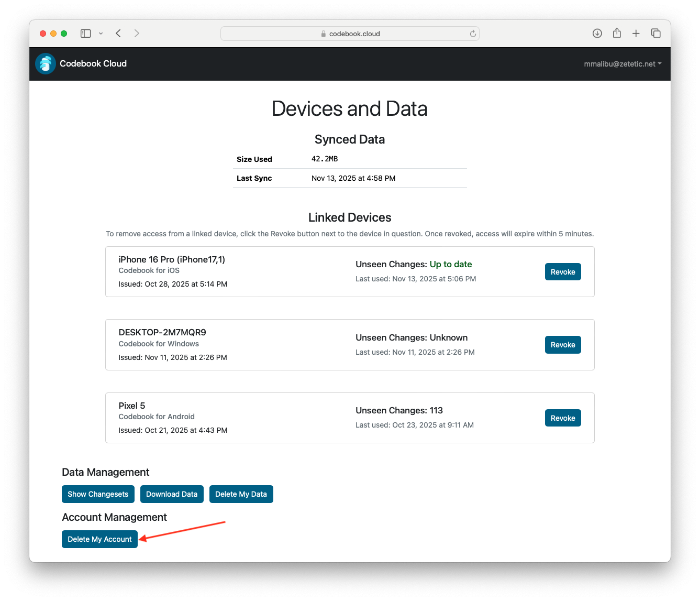
Task: Click Delete My Account
Action: click(99, 539)
